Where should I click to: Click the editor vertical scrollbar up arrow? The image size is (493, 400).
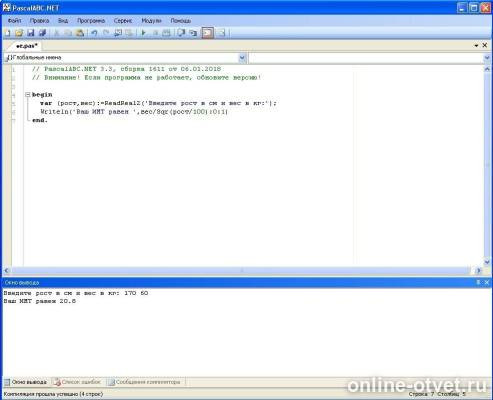[487, 69]
